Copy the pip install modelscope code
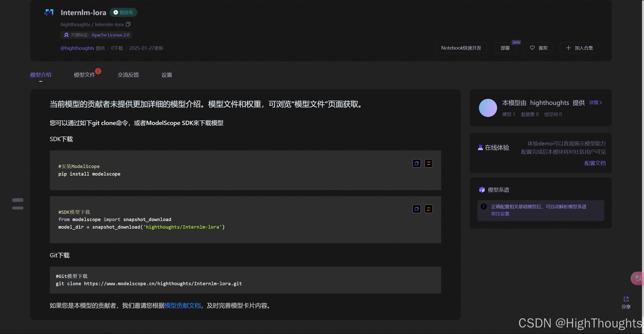This screenshot has height=334, width=644. pyautogui.click(x=417, y=163)
